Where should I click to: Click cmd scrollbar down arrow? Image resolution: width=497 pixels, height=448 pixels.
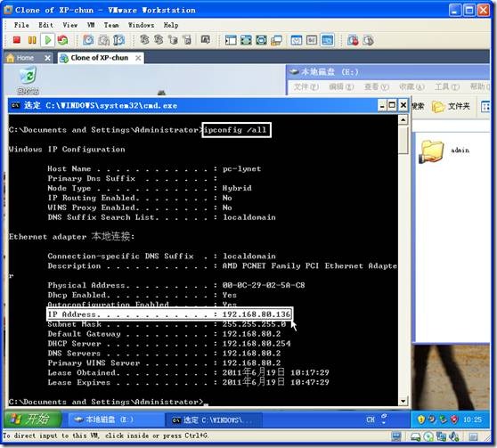[x=403, y=402]
